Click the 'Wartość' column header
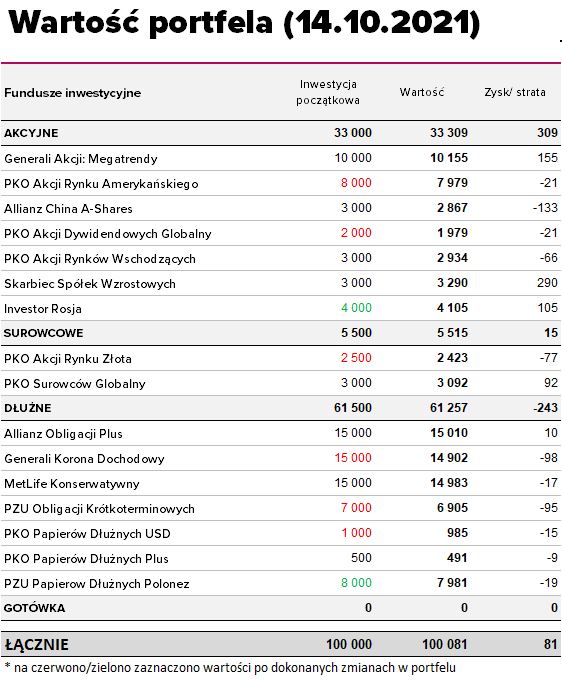 tap(422, 92)
